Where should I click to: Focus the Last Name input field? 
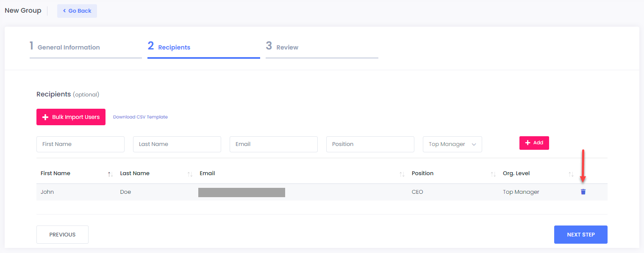tap(177, 144)
